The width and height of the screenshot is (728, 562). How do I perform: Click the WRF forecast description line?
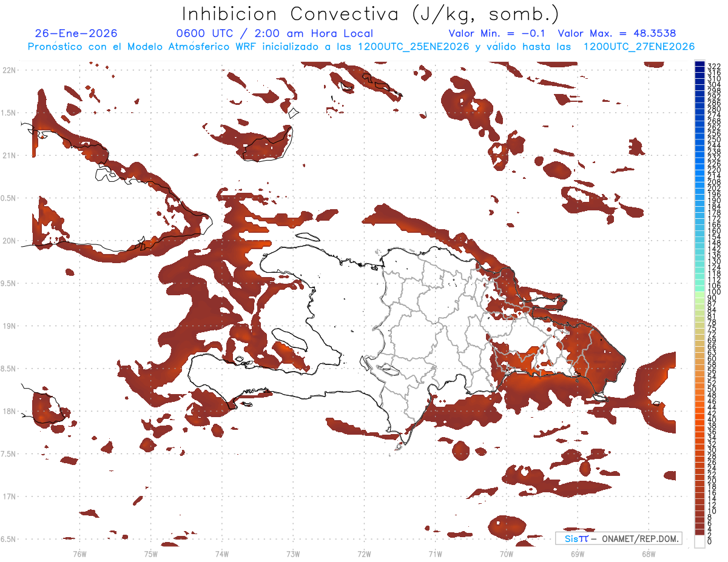tap(361, 47)
